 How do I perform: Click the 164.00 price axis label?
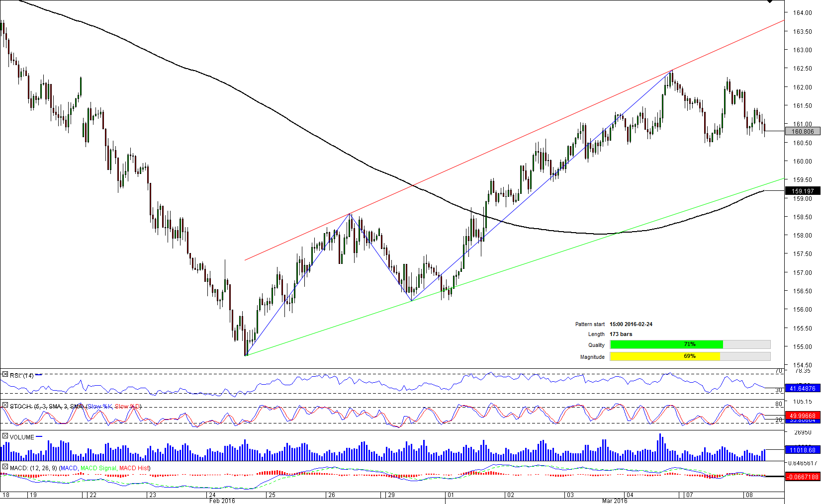click(802, 13)
